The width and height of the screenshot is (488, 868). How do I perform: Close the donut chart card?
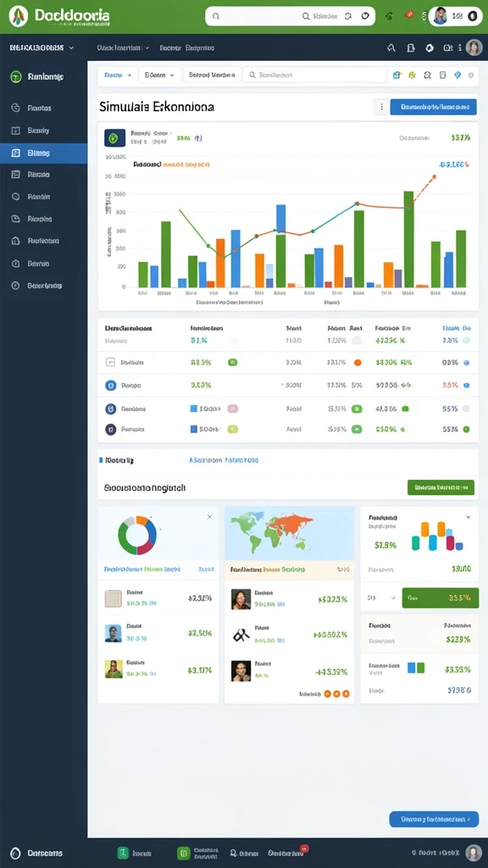pyautogui.click(x=210, y=517)
